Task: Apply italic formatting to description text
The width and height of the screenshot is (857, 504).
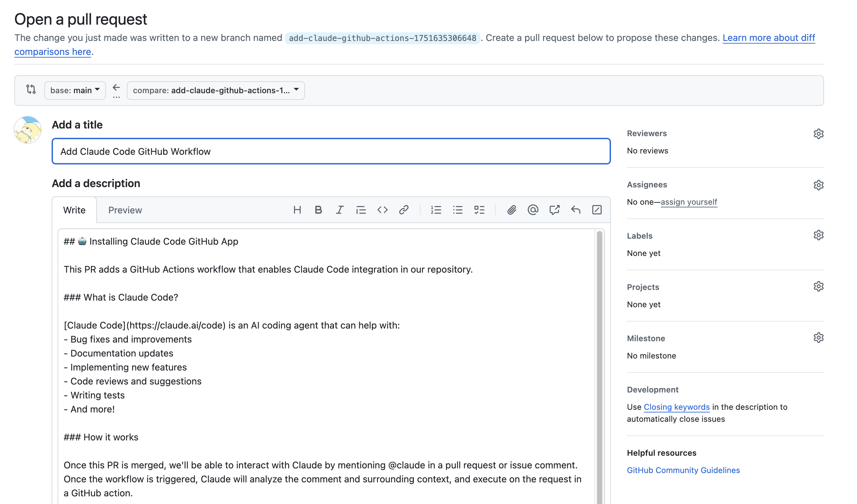Action: point(339,210)
